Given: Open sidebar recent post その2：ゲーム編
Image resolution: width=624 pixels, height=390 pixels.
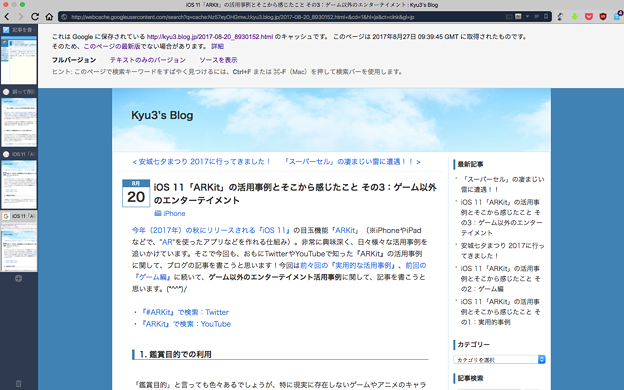Looking at the screenshot, I should click(501, 279).
